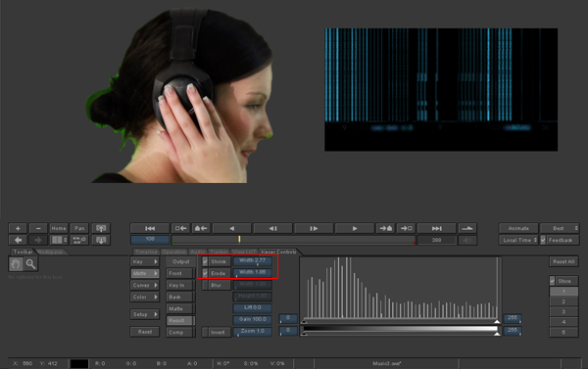Switch to the Timeline tab
Image resolution: width=588 pixels, height=369 pixels.
(146, 252)
